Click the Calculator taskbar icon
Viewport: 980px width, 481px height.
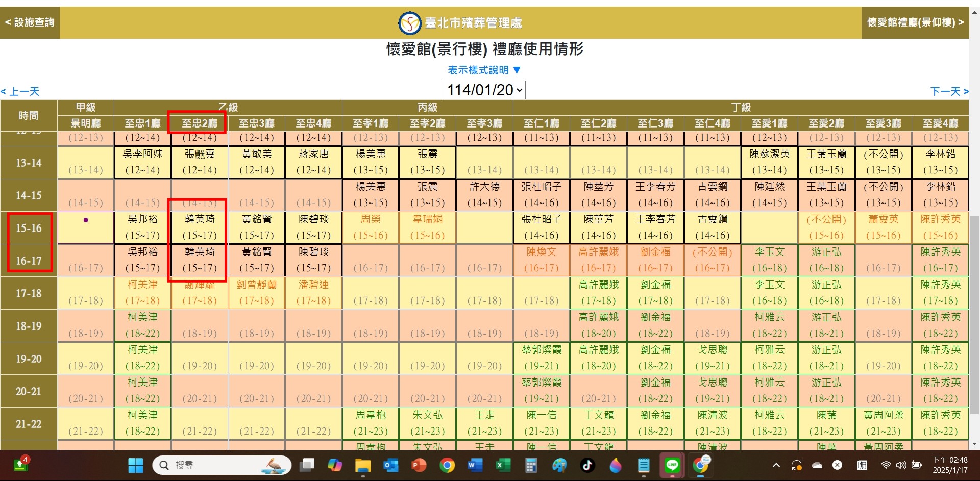(x=531, y=465)
